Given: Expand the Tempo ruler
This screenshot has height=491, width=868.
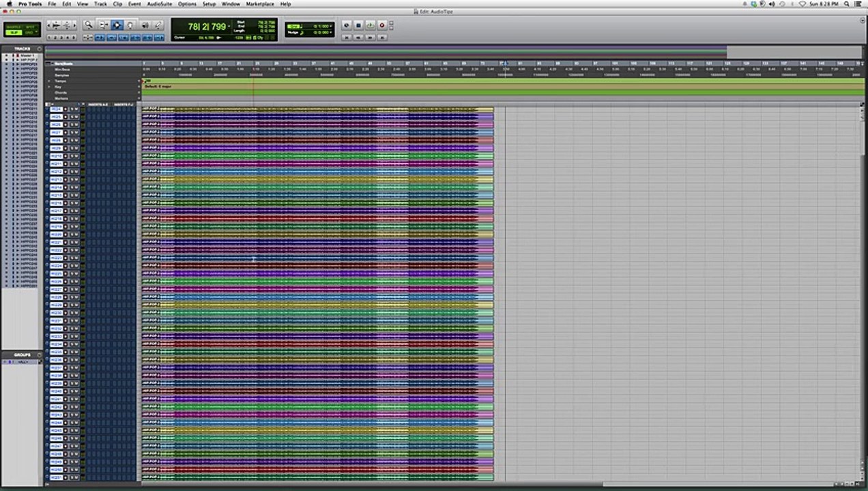Looking at the screenshot, I should pos(49,80).
